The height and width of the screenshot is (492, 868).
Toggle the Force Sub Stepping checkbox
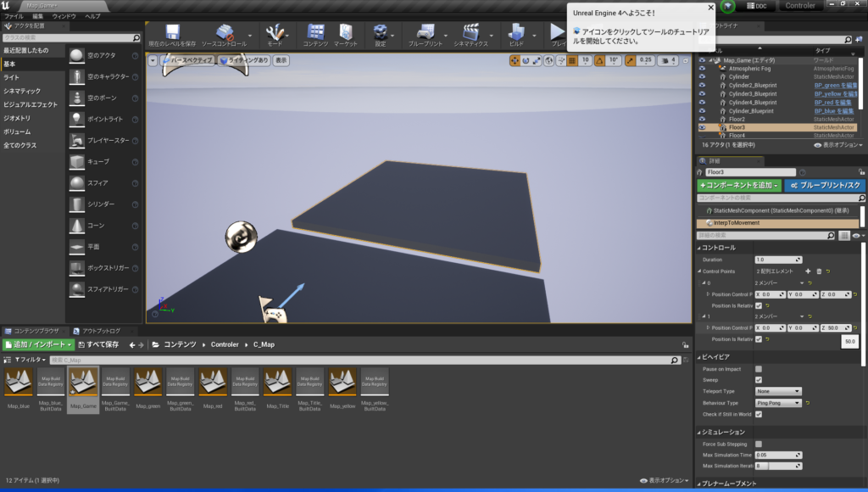[x=759, y=444]
